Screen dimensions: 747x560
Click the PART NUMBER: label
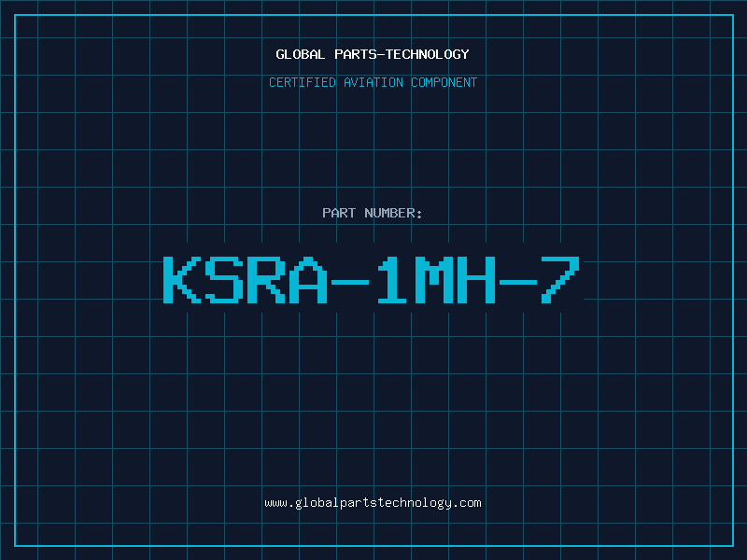coord(373,213)
